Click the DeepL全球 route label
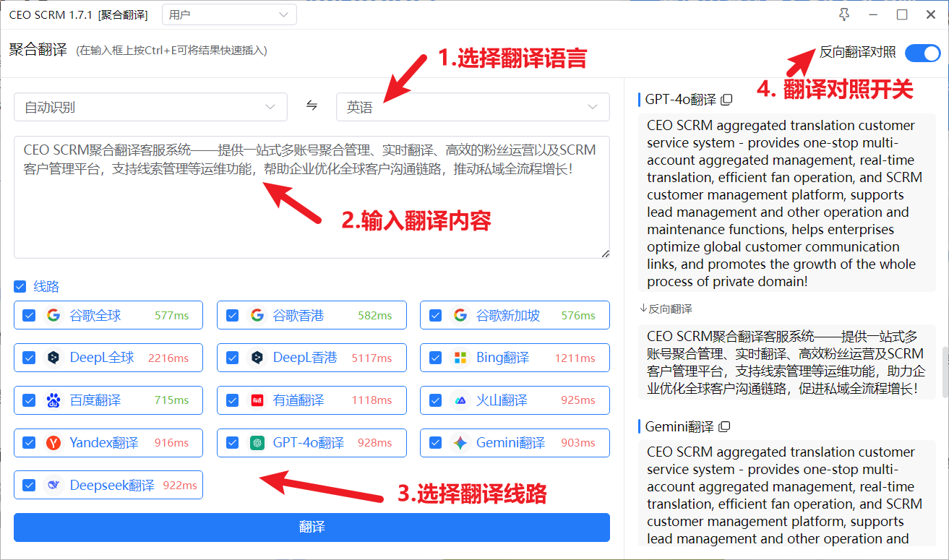The height and width of the screenshot is (560, 949). click(x=102, y=358)
